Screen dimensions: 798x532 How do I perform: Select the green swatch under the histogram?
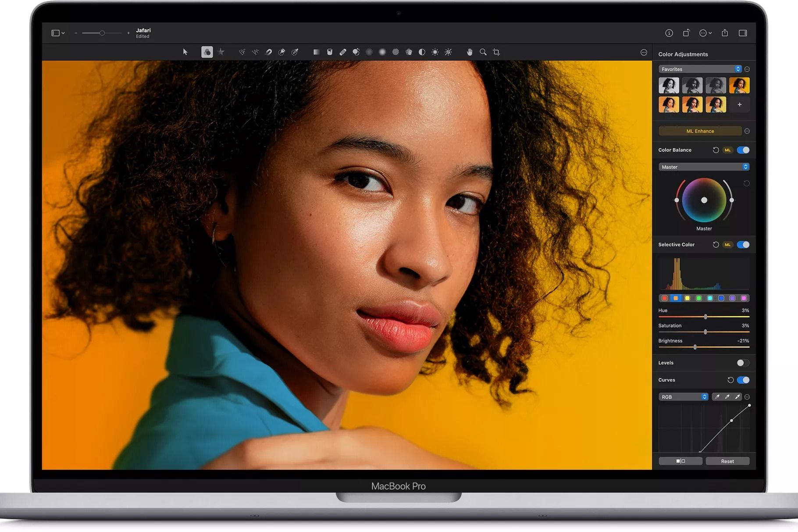[x=698, y=298]
